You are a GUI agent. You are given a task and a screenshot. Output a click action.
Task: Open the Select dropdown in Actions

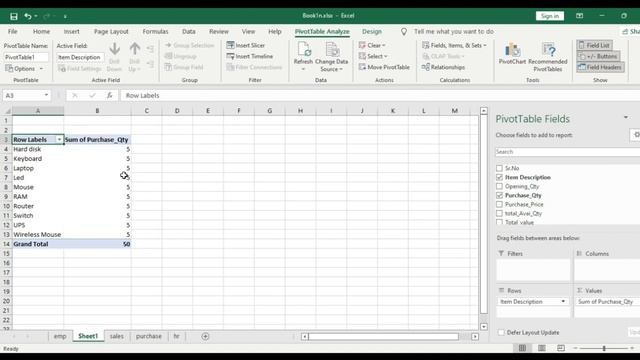(x=373, y=56)
